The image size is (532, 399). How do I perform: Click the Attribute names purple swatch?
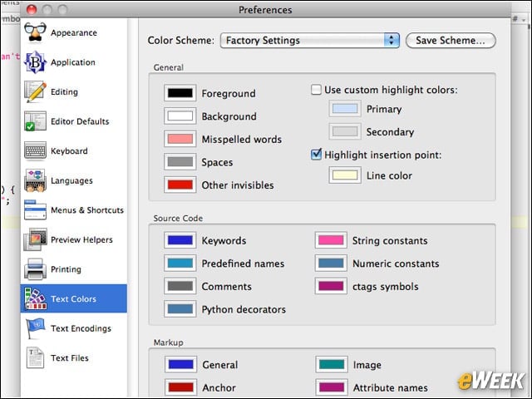click(x=332, y=387)
